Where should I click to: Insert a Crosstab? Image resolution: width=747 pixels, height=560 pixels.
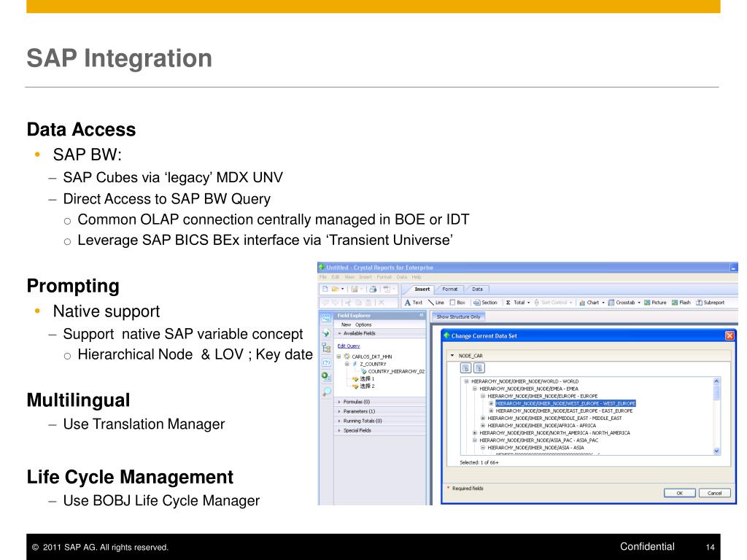622,303
